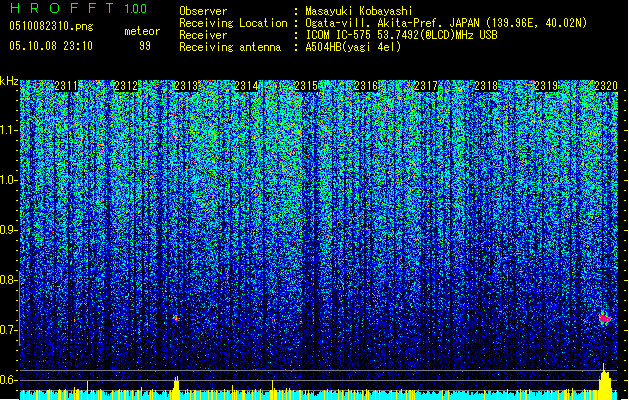Select the Ogata-vill. Akita-Pref. JAPAN location text
The image size is (629, 400).
pyautogui.click(x=446, y=23)
